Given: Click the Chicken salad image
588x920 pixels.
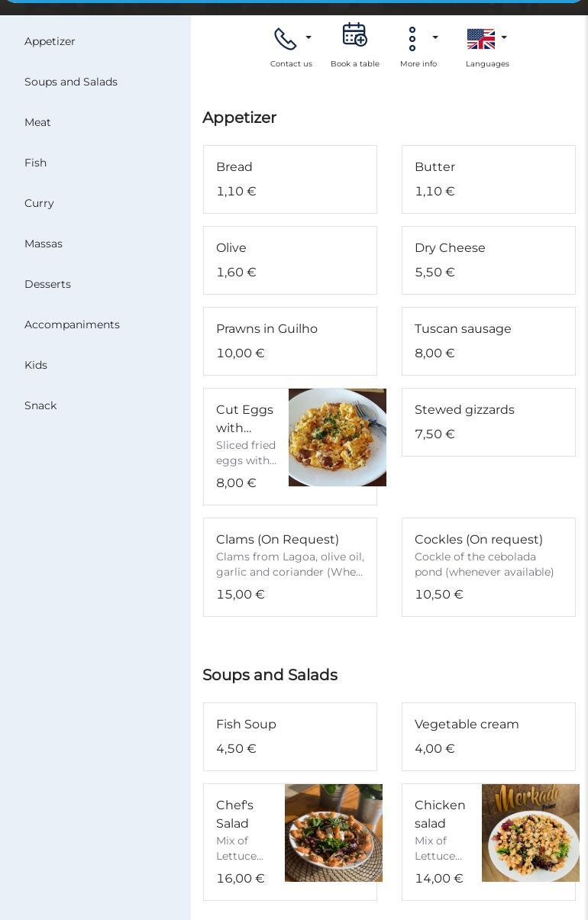Looking at the screenshot, I should click(x=530, y=833).
